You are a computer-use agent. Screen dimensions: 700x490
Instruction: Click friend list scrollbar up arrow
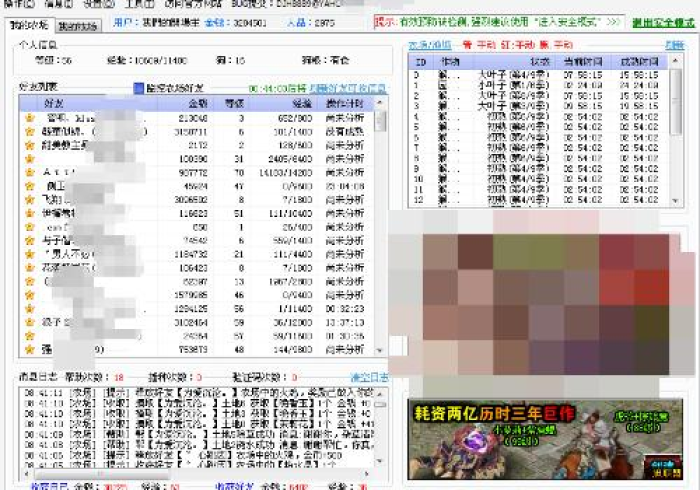(x=380, y=103)
